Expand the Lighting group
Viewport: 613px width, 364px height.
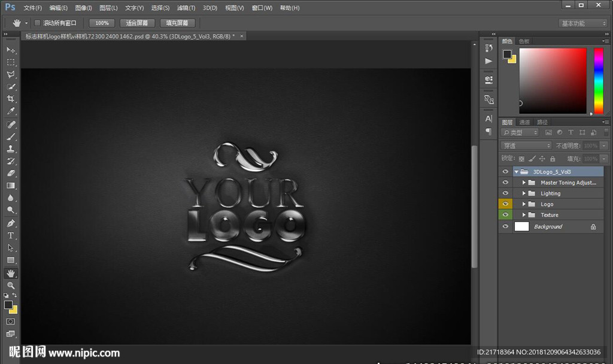[x=524, y=193]
